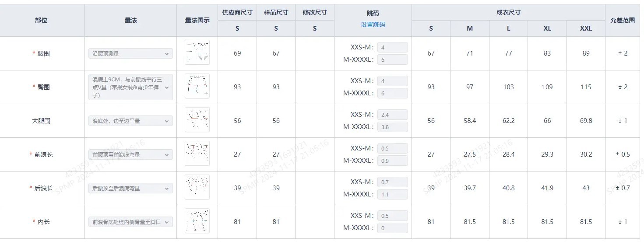Open the 浪底上9CM method dropdown for 臀围
Image resolution: width=644 pixels, height=245 pixels.
click(130, 87)
